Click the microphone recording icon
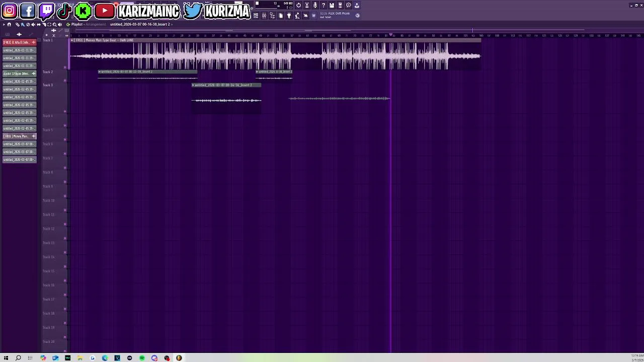Image resolution: width=644 pixels, height=362 pixels. coord(315,6)
